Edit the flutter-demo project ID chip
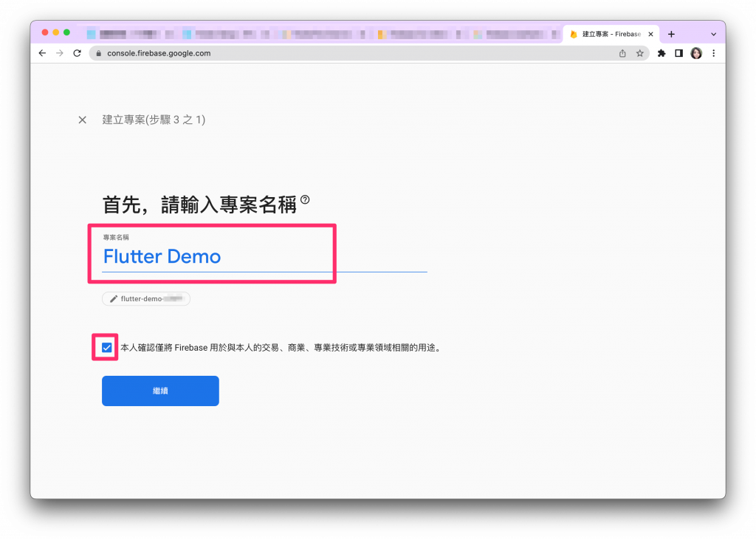Image resolution: width=756 pixels, height=539 pixels. click(x=146, y=299)
